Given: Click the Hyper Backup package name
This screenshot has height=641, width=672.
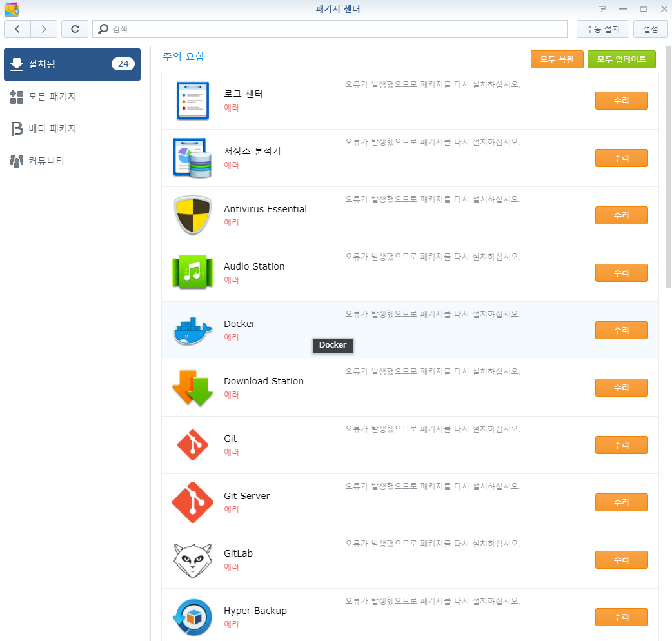Looking at the screenshot, I should coord(255,611).
